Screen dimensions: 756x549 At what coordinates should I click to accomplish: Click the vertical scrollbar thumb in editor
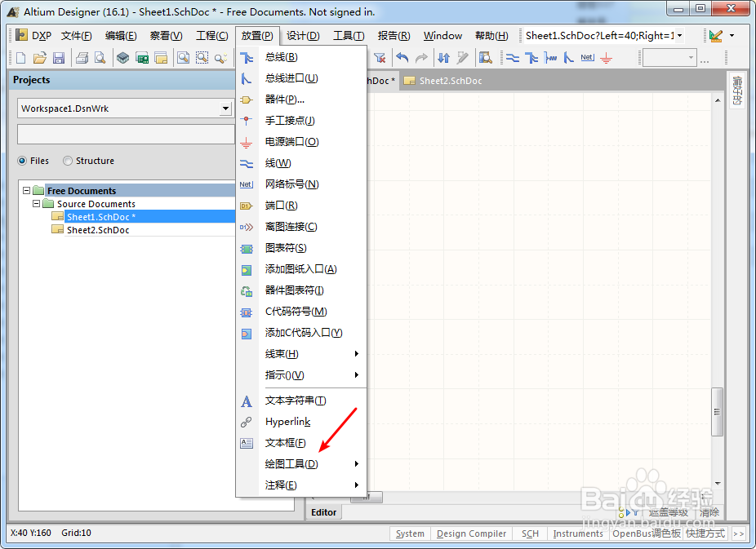(x=717, y=412)
